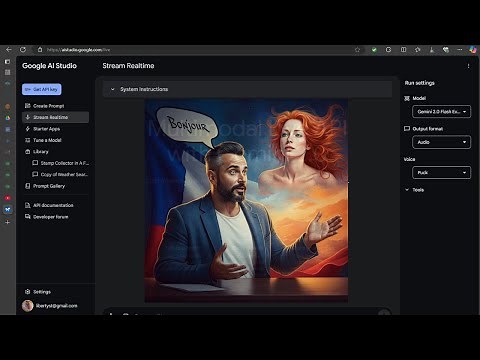Image resolution: width=480 pixels, height=360 pixels.
Task: Click the Model icon in Run settings
Action: [407, 98]
